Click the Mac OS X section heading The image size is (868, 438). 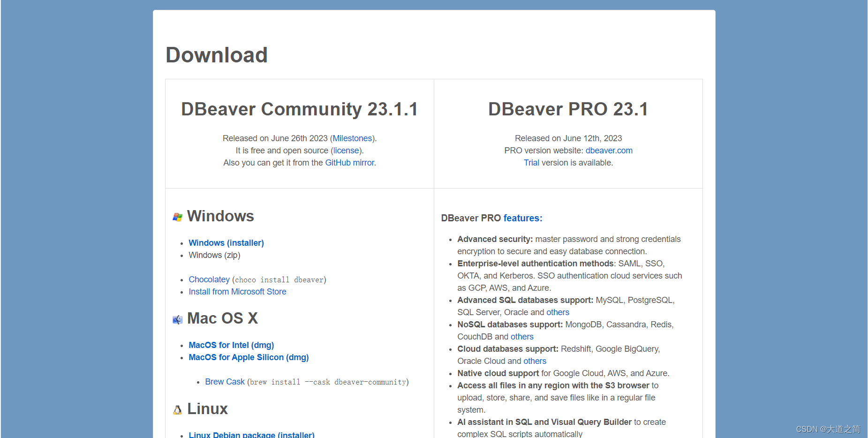click(x=222, y=318)
